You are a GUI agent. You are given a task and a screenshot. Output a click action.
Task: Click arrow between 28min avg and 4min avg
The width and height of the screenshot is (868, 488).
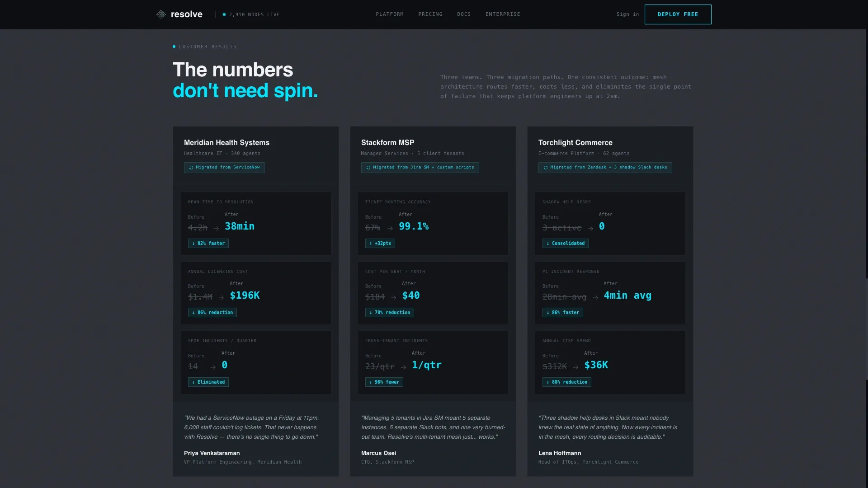(595, 298)
